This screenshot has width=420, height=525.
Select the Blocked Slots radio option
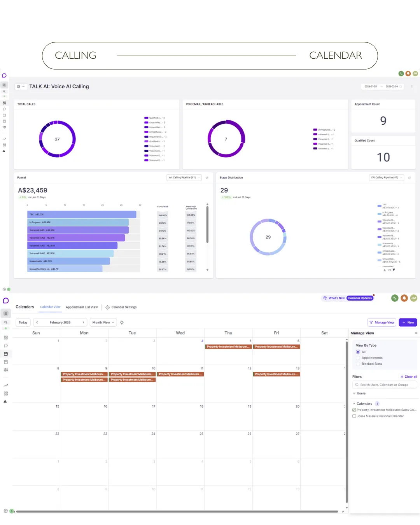pos(358,364)
